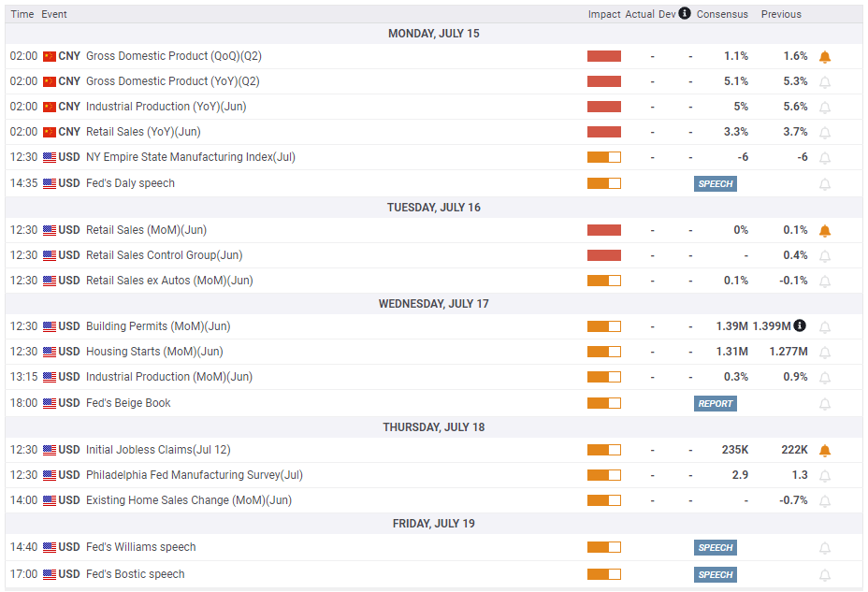Click US flag on NY Empire State row
Screen dimensions: 868x592
coord(50,158)
